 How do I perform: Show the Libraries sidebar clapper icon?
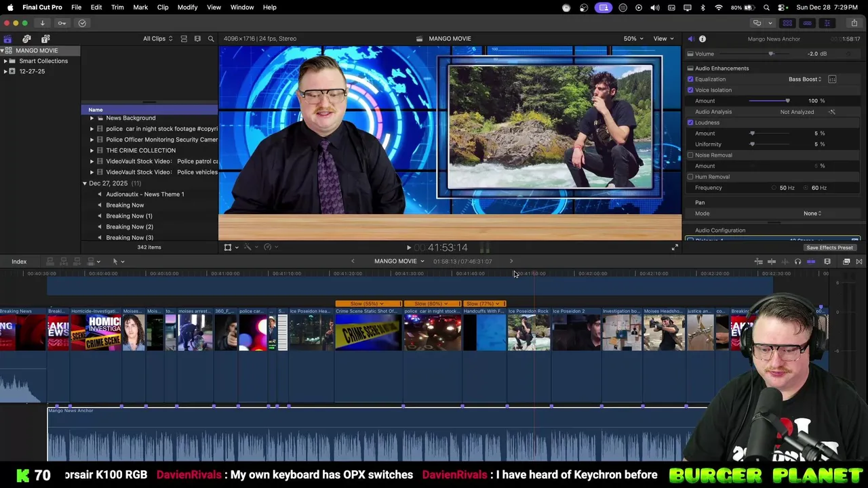click(x=7, y=39)
